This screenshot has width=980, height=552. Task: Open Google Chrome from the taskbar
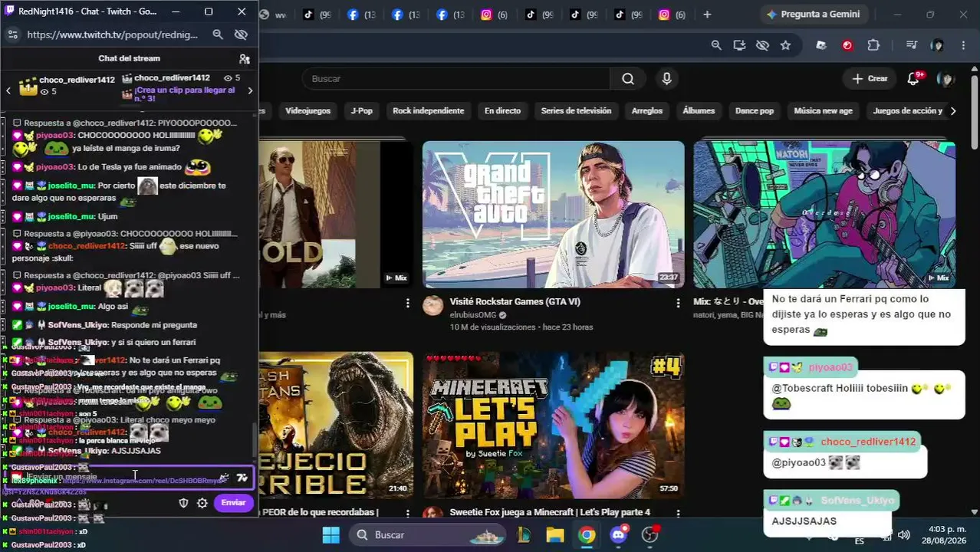(587, 534)
